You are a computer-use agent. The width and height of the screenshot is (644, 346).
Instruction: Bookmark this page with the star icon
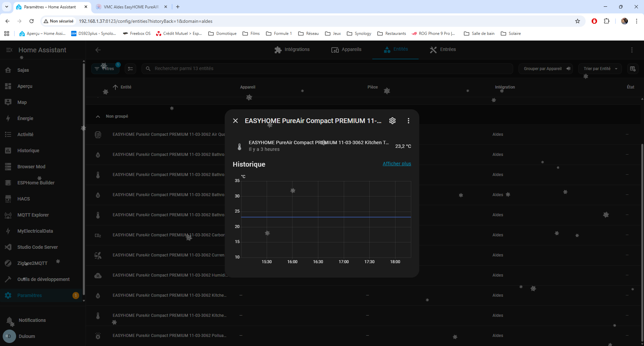pos(578,21)
